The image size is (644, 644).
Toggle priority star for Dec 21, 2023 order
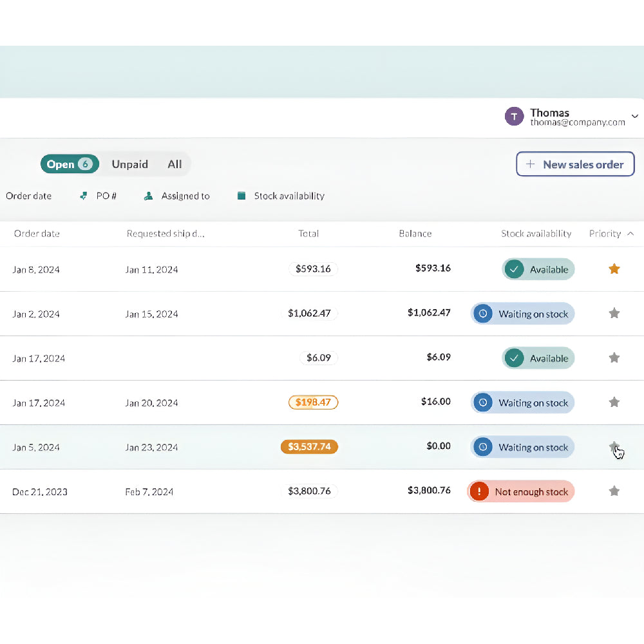[x=614, y=491]
